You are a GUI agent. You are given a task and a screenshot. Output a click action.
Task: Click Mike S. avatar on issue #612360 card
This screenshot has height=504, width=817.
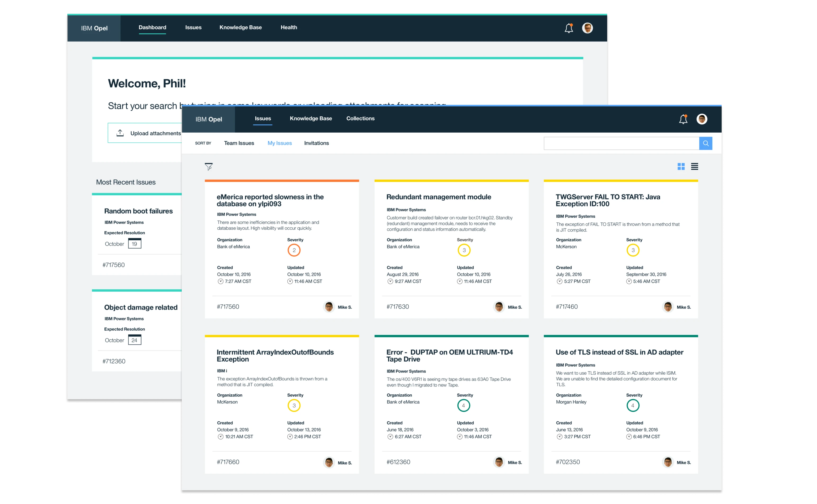(x=499, y=462)
